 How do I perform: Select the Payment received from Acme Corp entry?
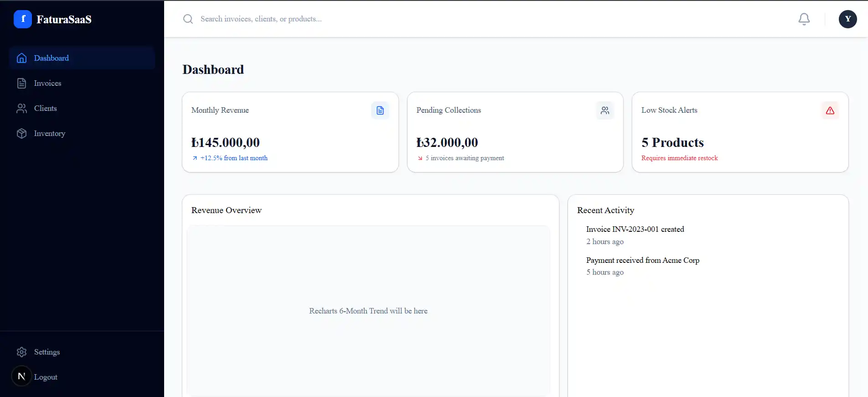click(643, 260)
